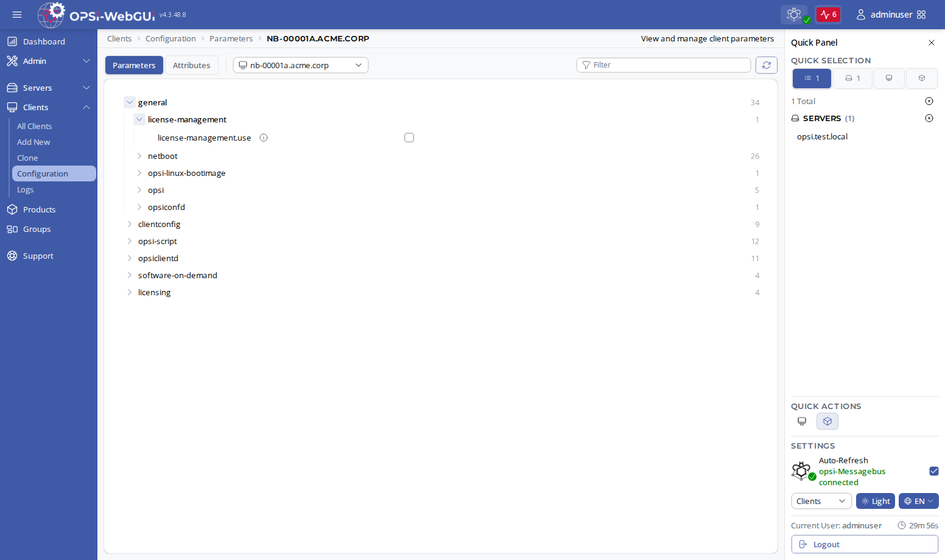
Task: Click the session timer 29m 56s
Action: point(918,525)
